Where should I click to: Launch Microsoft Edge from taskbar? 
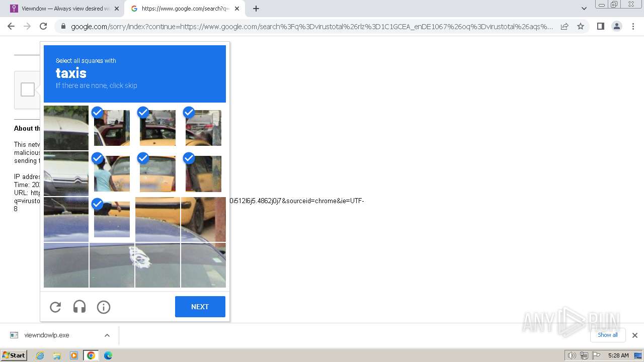[108, 355]
